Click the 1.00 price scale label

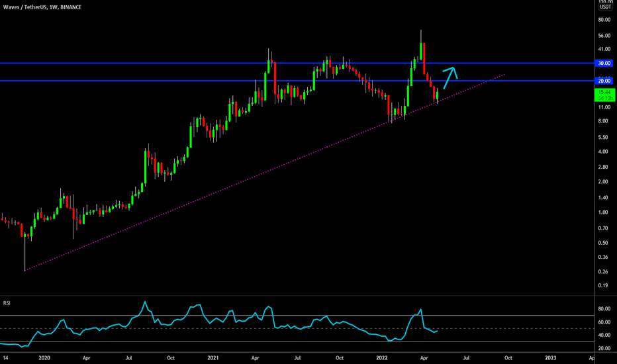[603, 212]
